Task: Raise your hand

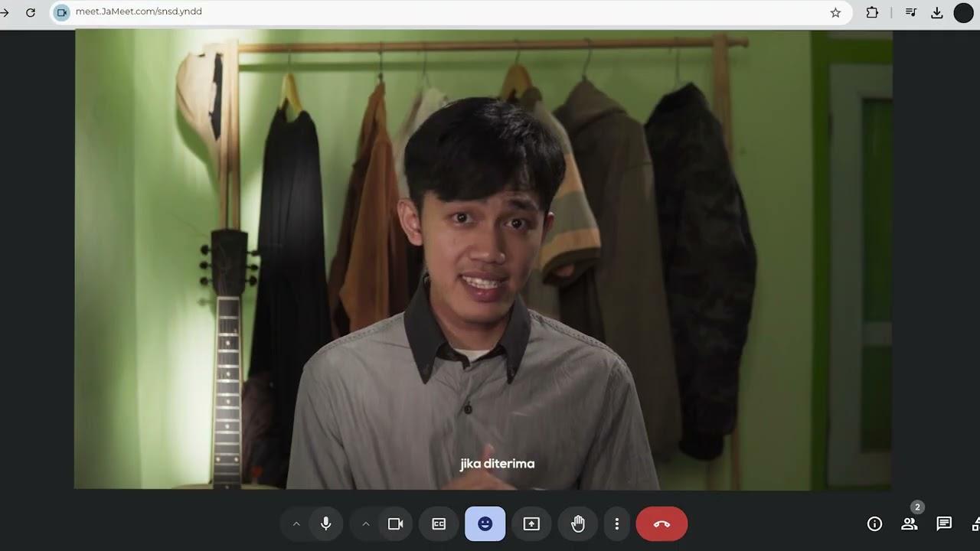Action: 578,524
